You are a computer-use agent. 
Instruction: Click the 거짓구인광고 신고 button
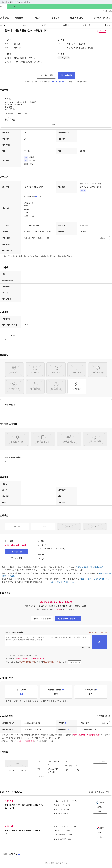coord(104,716)
